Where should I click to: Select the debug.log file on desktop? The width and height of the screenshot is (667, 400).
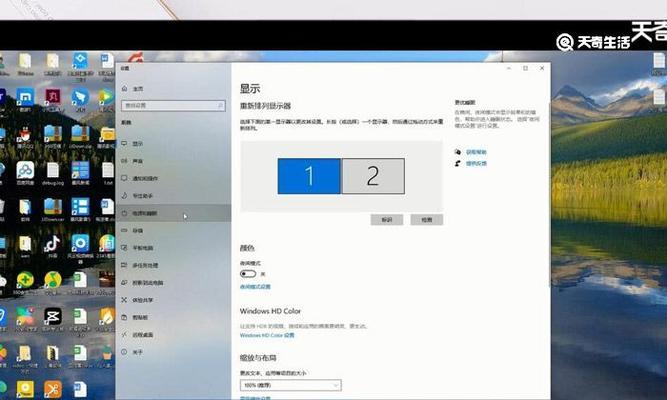53,171
